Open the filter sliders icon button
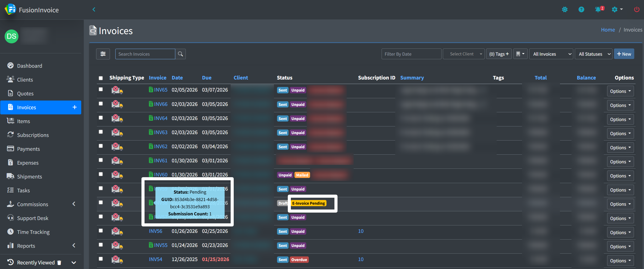644x269 pixels. pos(103,54)
